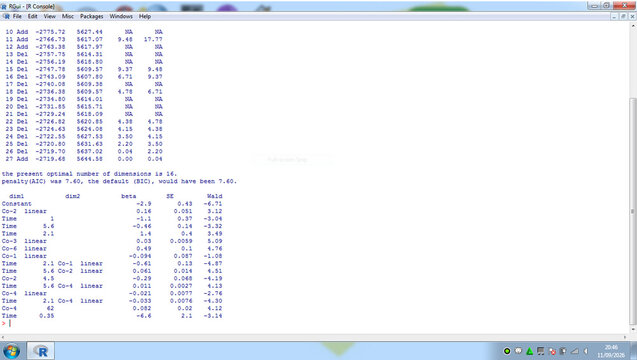Screen dimensions: 637x360
Task: Click the 'Wald' column header
Action: click(214, 196)
